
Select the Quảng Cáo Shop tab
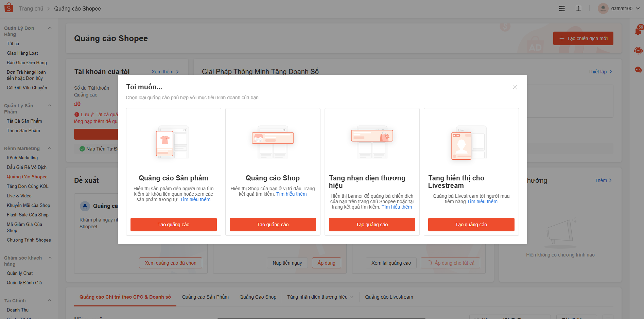click(258, 297)
